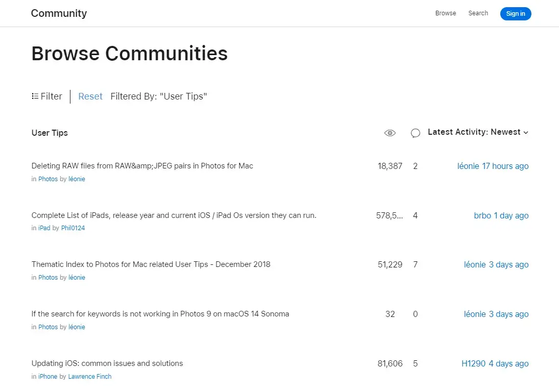The height and width of the screenshot is (392, 559).
Task: Open léonie's user profile
Action: click(x=77, y=179)
